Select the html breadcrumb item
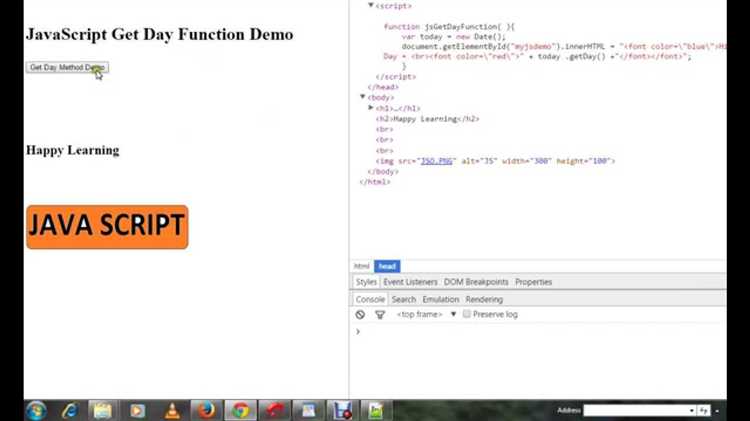This screenshot has height=421, width=750. [x=362, y=266]
